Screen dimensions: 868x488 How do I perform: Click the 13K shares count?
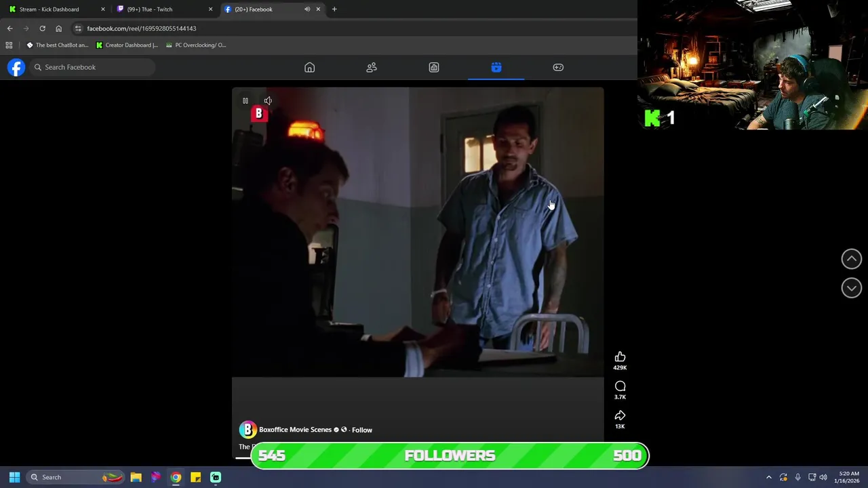(620, 426)
